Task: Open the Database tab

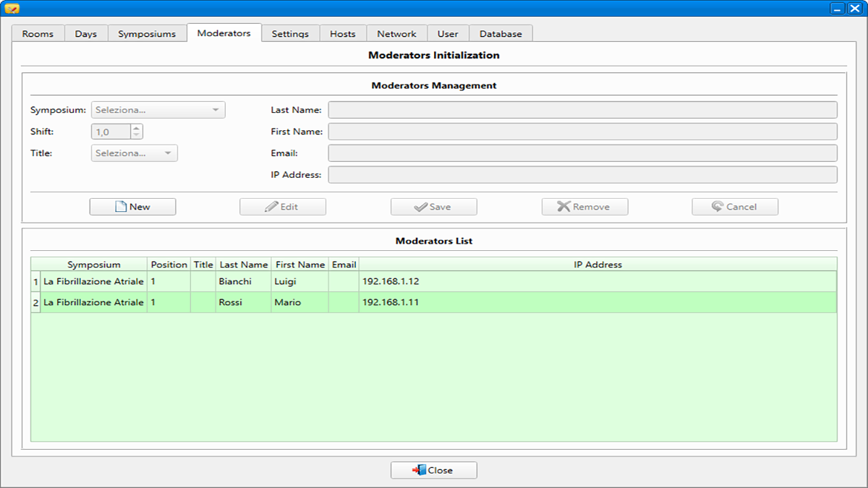Action: (x=501, y=33)
